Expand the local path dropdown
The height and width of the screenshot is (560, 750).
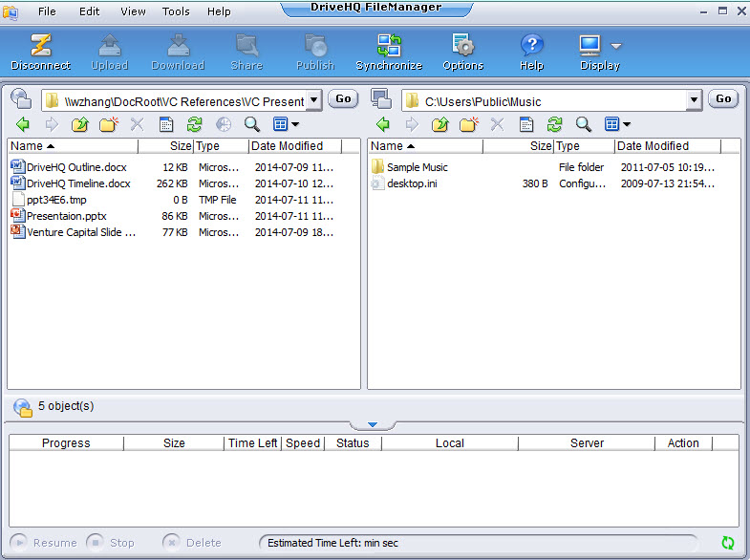point(694,100)
